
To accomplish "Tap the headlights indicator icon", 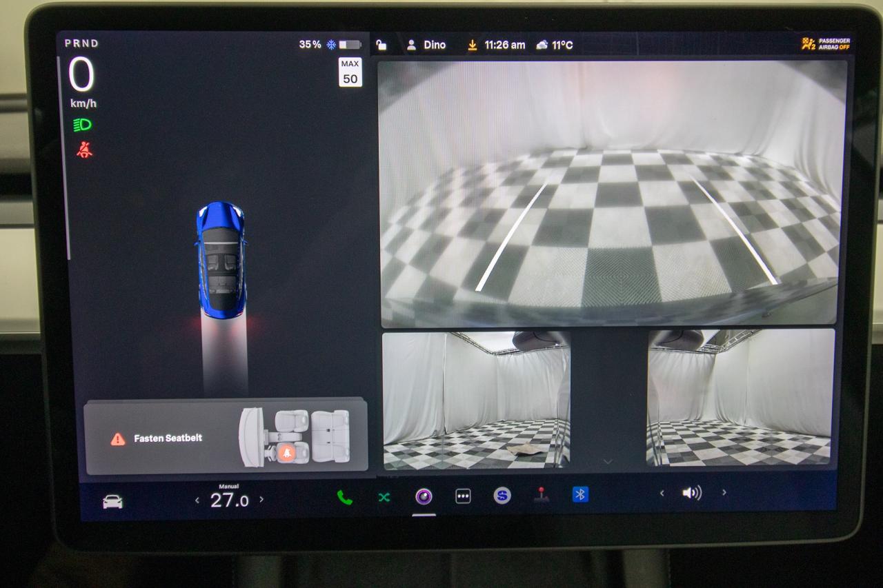I will tap(83, 125).
